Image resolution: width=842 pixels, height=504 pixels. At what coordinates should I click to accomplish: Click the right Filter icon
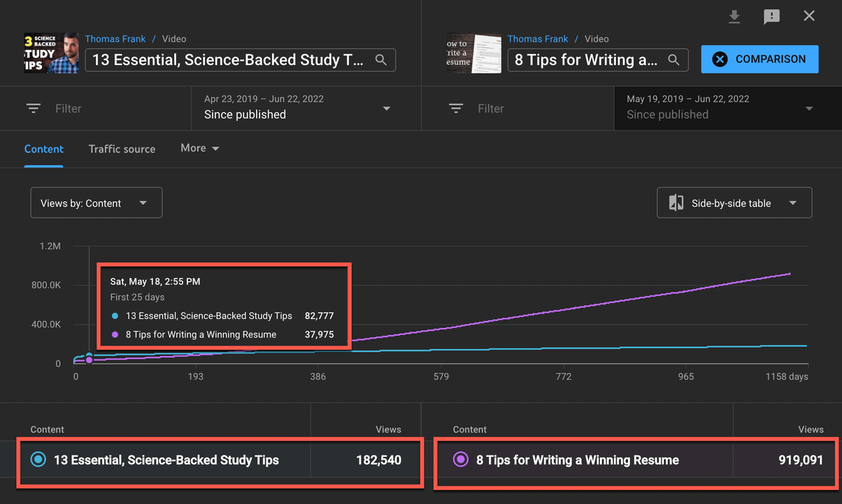point(456,109)
